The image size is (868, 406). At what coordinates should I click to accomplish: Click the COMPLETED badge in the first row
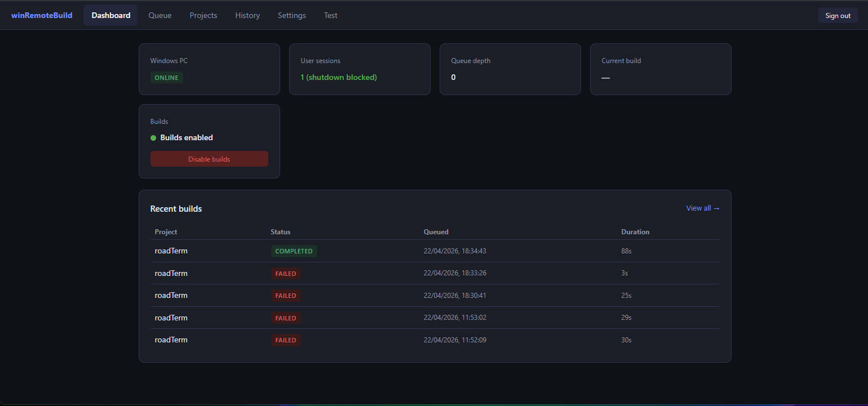pos(294,251)
